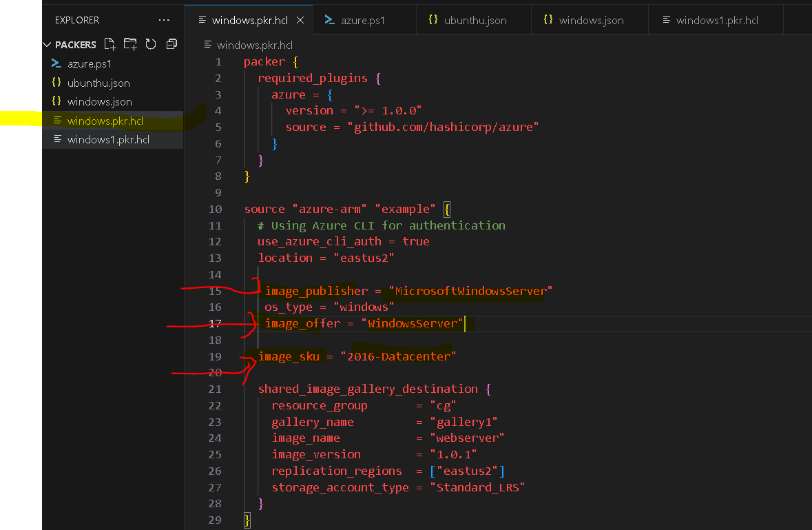The image size is (812, 530).
Task: Click the JSON braces icon beside windows.json in the tree
Action: [56, 101]
